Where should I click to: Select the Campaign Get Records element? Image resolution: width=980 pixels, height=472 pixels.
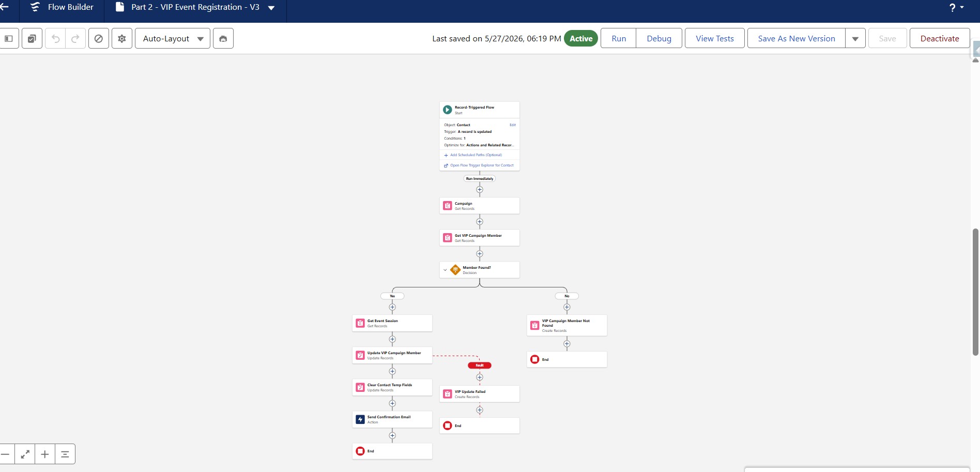[480, 206]
